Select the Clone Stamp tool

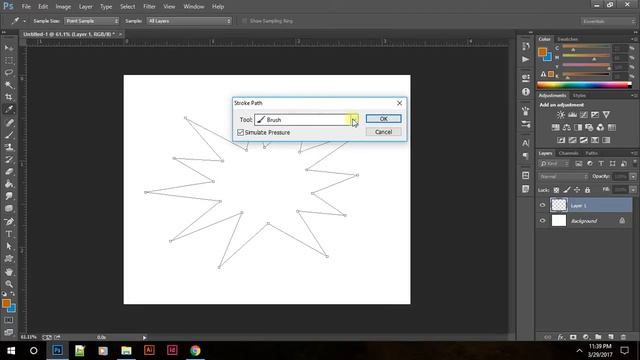click(x=9, y=147)
